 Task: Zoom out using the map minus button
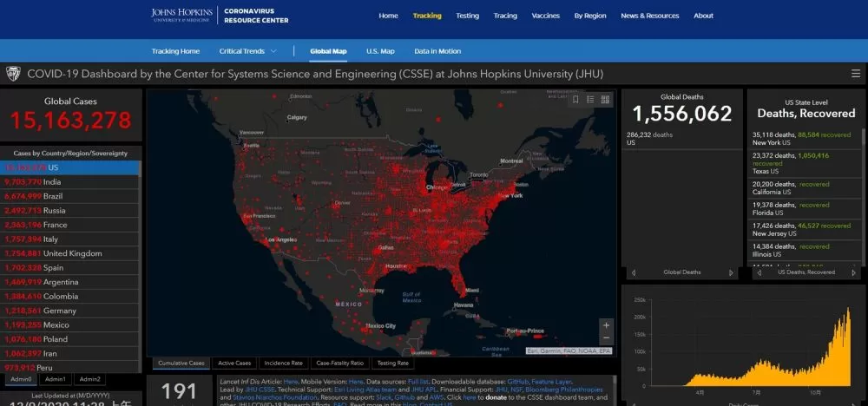[x=606, y=338]
